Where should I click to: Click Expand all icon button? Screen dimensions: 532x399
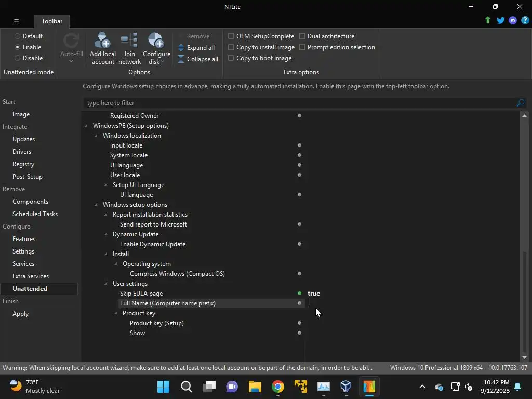pyautogui.click(x=181, y=47)
